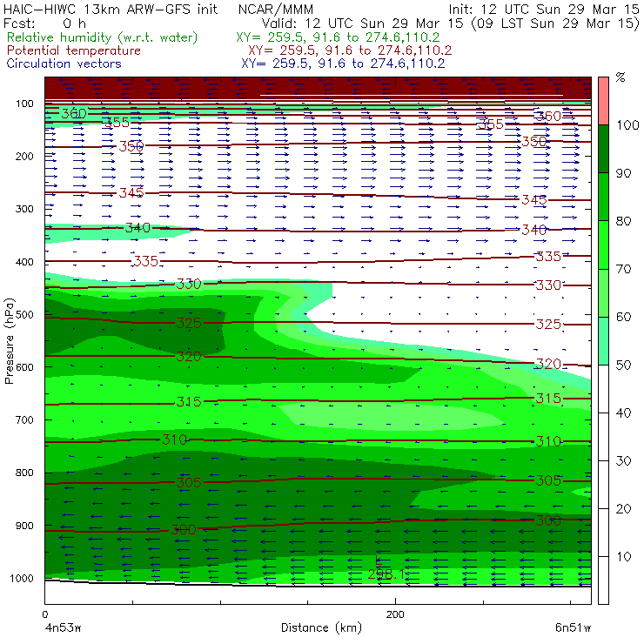Click the '1000' pressure axis label
Screen dimensions: 644x644
(22, 578)
